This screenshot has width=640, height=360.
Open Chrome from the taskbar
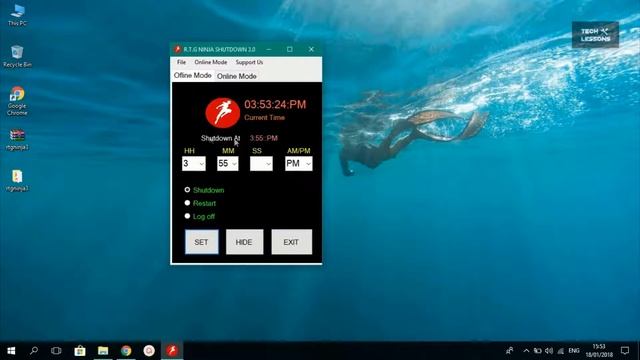(x=126, y=351)
